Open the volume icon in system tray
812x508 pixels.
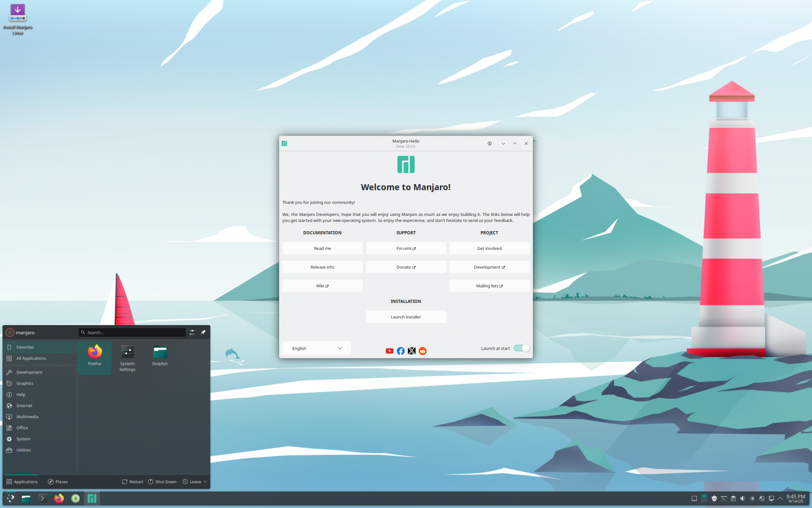coord(742,498)
